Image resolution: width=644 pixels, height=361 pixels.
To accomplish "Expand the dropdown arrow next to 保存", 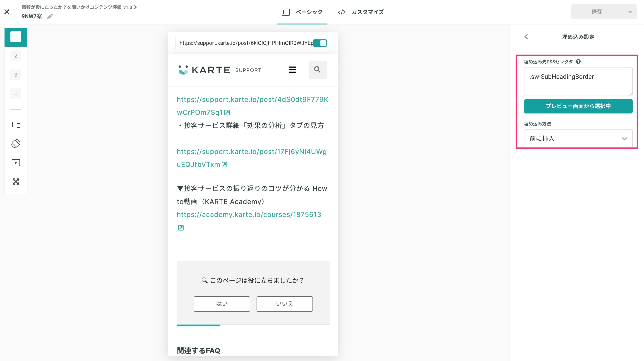I will (630, 12).
